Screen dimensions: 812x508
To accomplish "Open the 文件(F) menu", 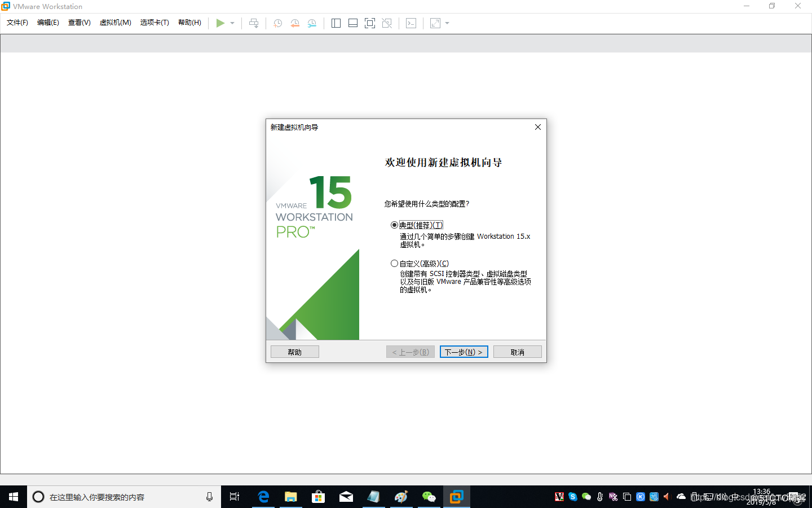I will [x=16, y=23].
